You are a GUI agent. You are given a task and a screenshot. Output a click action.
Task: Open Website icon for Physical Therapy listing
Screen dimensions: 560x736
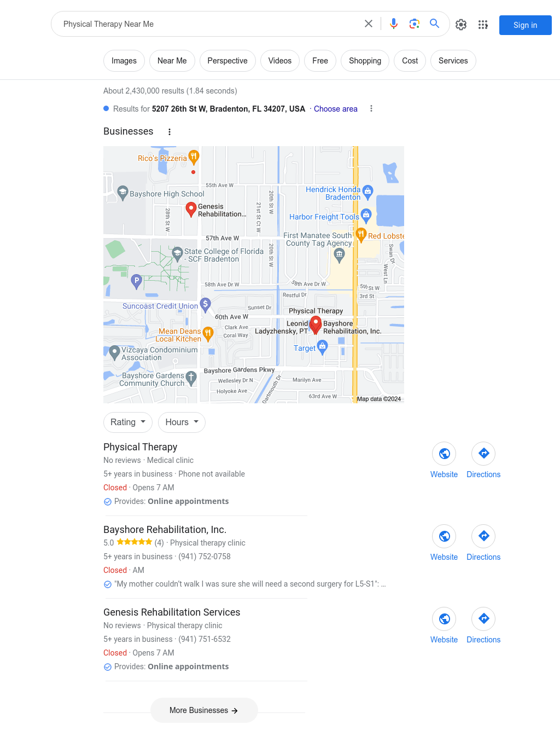444,454
